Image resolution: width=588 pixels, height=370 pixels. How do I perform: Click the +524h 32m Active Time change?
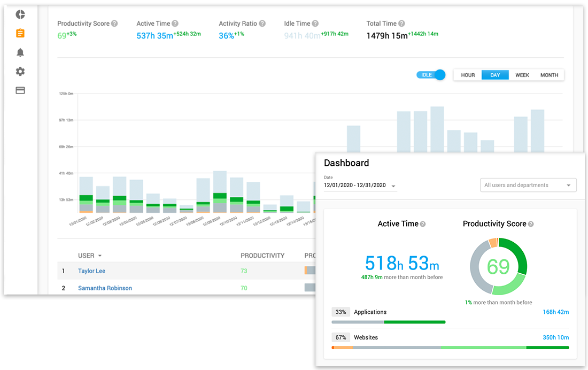[x=187, y=34]
